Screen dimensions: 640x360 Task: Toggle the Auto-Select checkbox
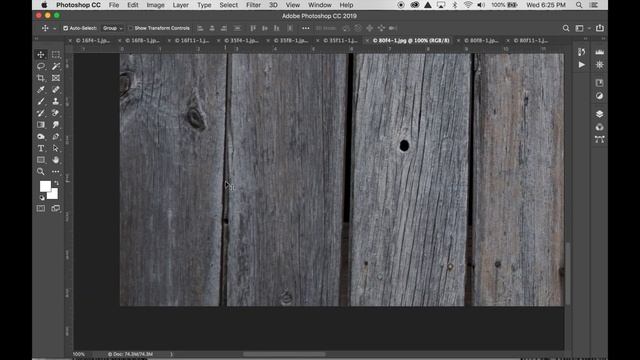65,28
